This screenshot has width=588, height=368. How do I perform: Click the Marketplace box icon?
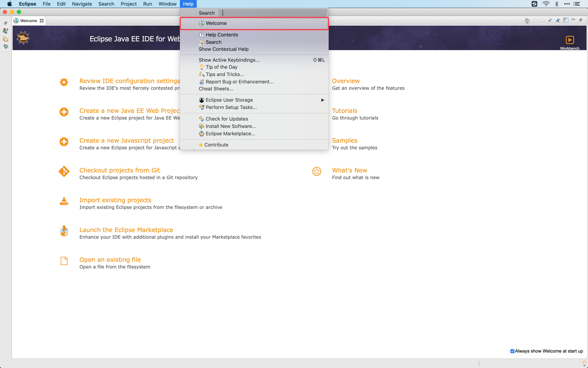(64, 231)
